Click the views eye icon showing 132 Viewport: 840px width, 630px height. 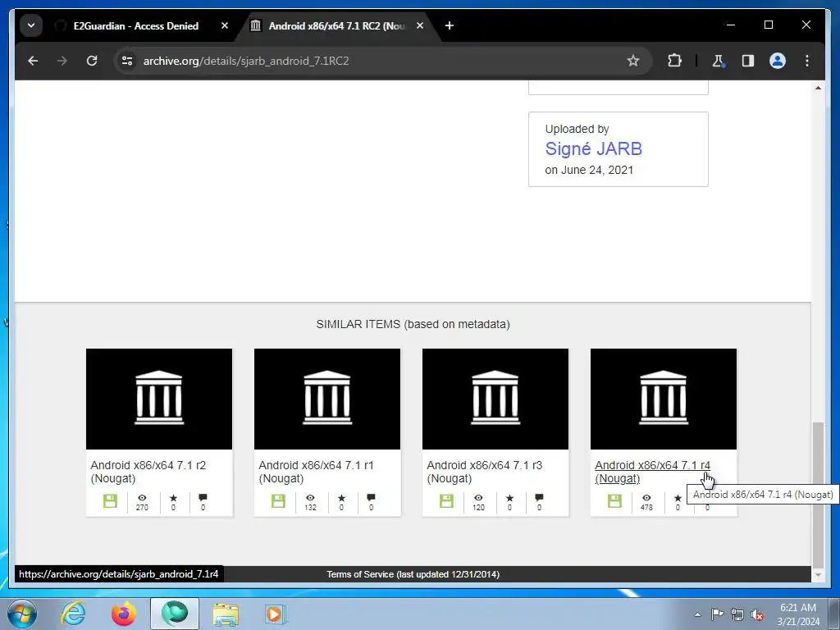click(x=310, y=498)
